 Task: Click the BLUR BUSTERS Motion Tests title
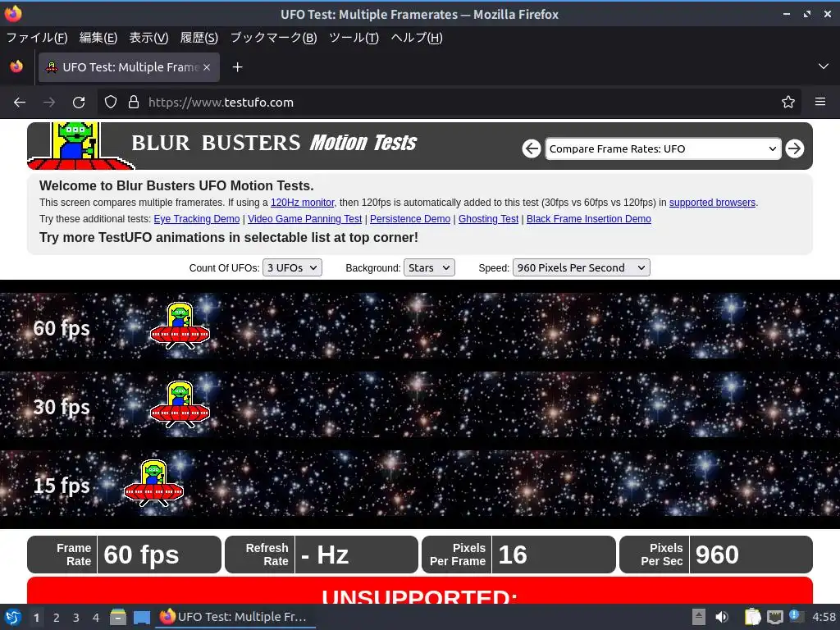coord(274,143)
